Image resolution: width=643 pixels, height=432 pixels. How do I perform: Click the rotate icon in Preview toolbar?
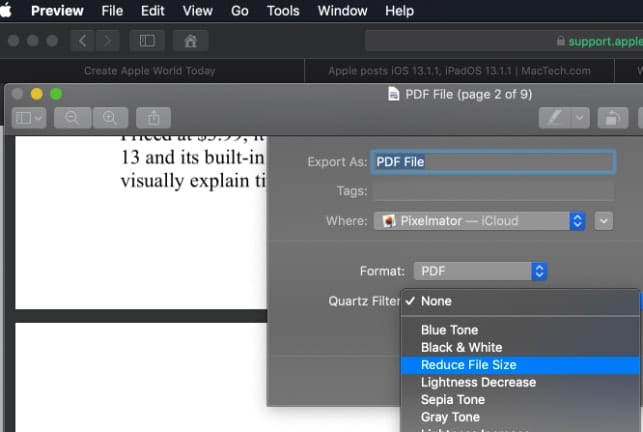[x=612, y=117]
